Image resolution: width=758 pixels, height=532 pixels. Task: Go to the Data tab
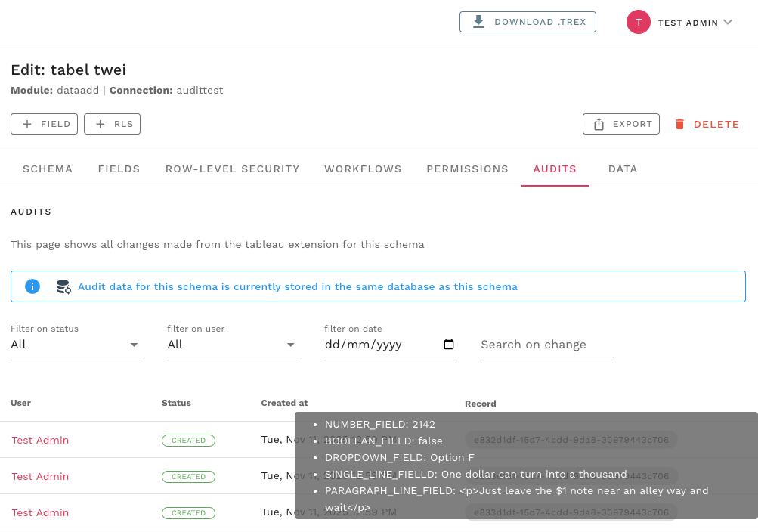pos(623,169)
